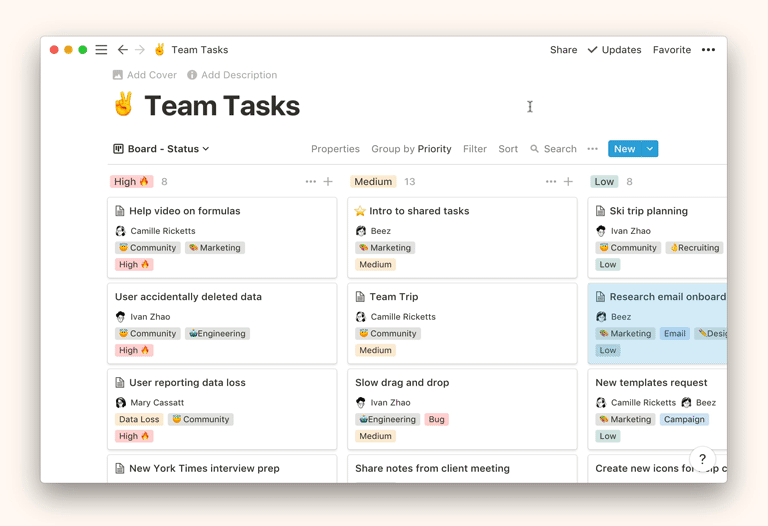
Task: Click the plus icon in High column
Action: [328, 182]
